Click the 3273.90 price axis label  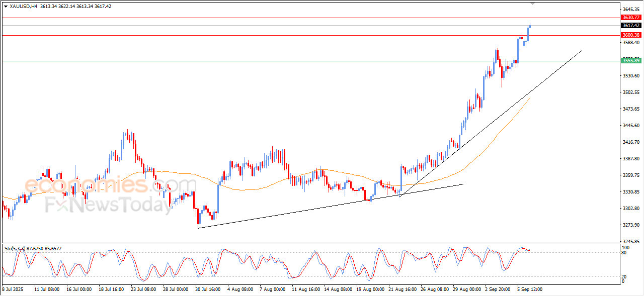pos(630,225)
